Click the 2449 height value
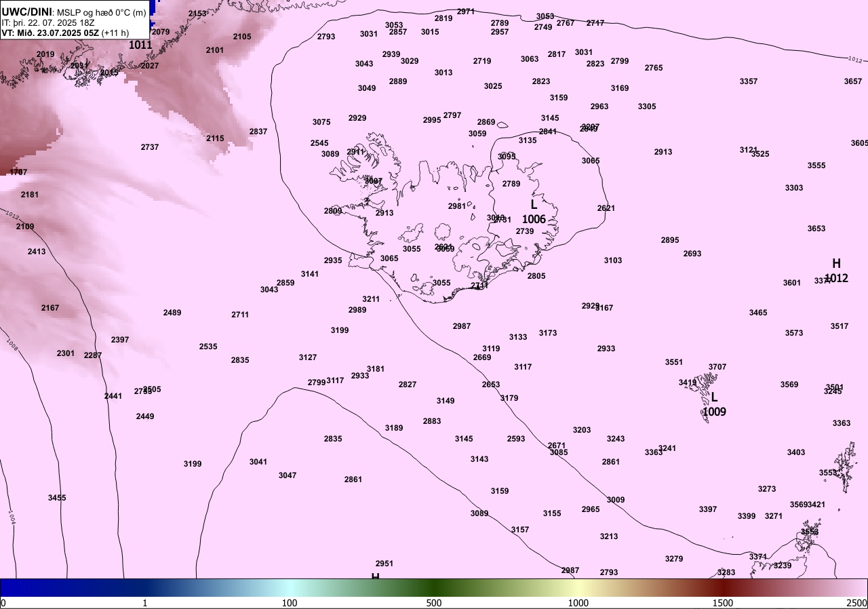The image size is (868, 609). (x=145, y=416)
